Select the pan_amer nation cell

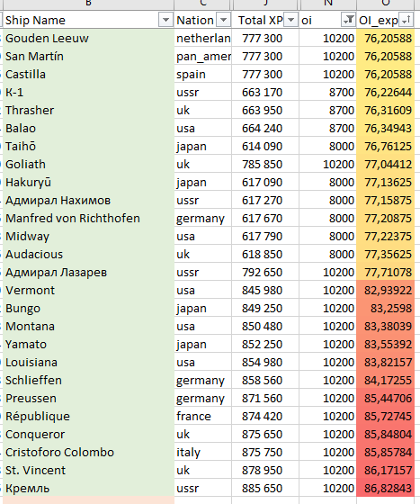pos(203,56)
